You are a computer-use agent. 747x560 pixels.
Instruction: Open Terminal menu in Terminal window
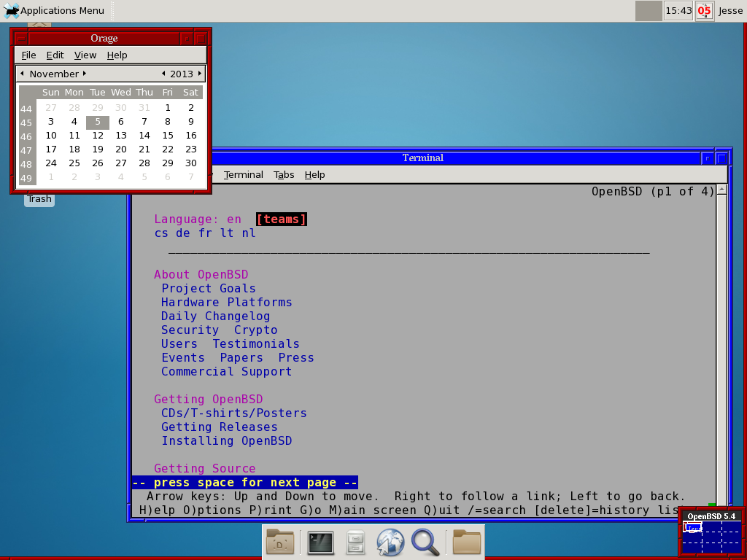coord(244,175)
